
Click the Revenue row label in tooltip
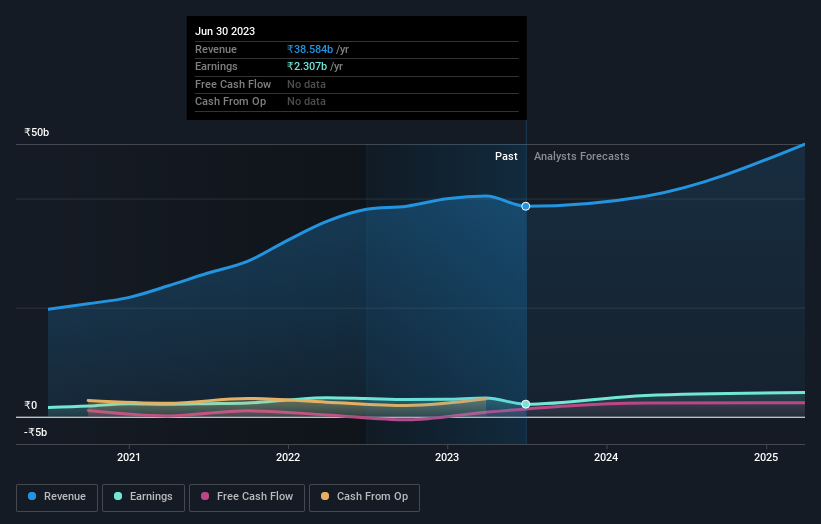tap(216, 49)
